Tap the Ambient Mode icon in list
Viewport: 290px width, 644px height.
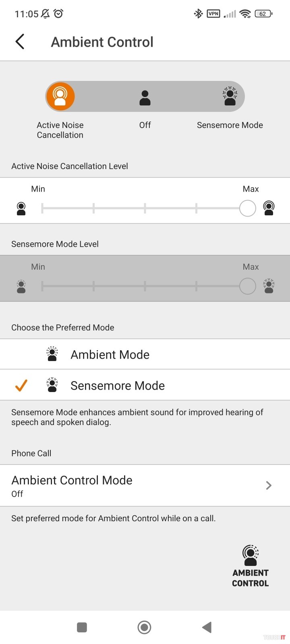(x=52, y=354)
